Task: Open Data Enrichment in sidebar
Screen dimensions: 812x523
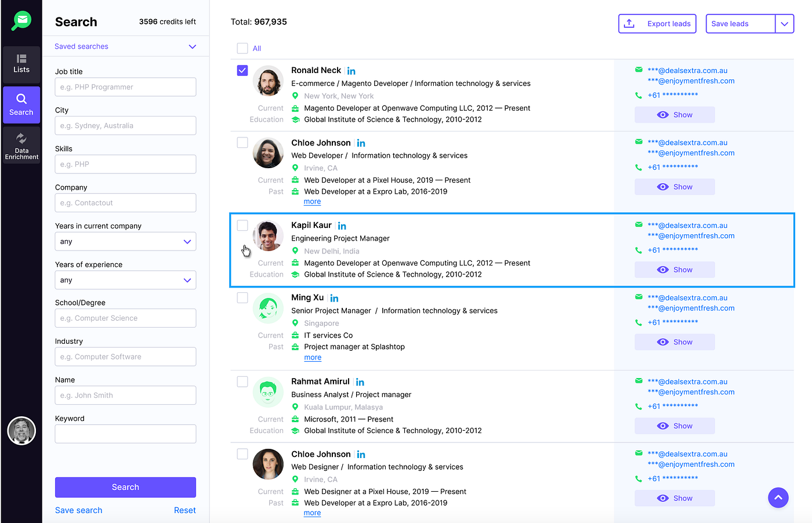Action: [x=21, y=145]
